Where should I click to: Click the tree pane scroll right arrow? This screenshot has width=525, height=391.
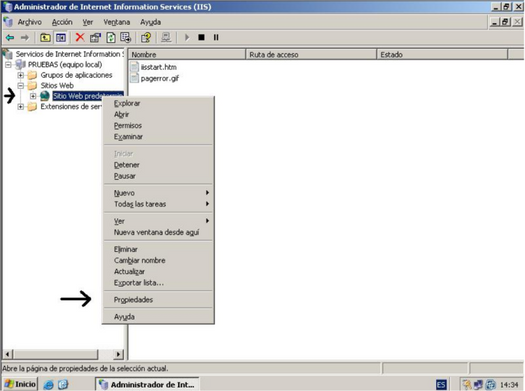118,354
